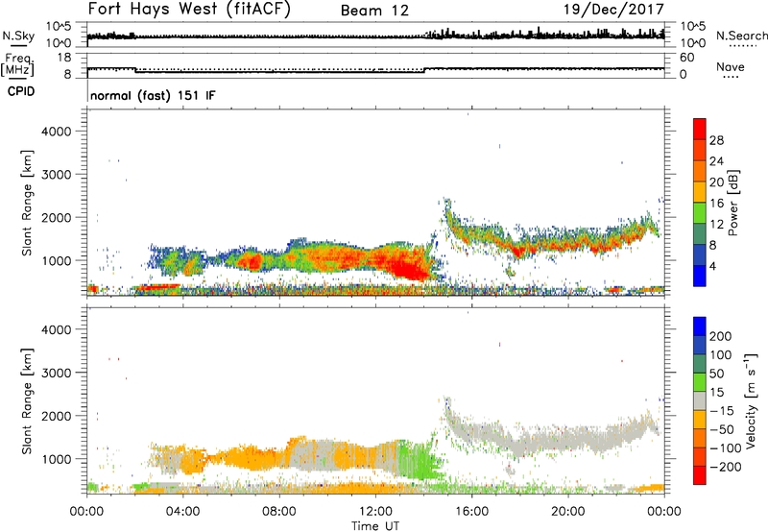Click the "4000" range tick of the power panel
768x532 pixels.
(56, 132)
